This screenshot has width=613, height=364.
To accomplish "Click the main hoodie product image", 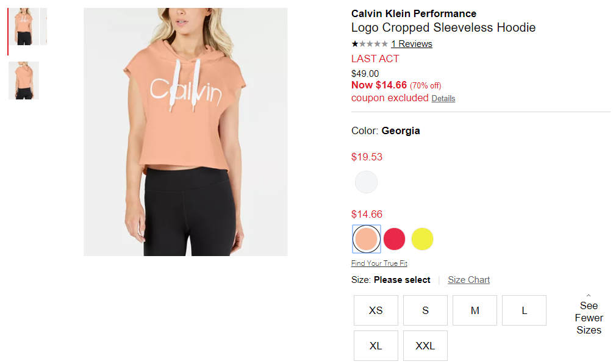I will tap(185, 132).
